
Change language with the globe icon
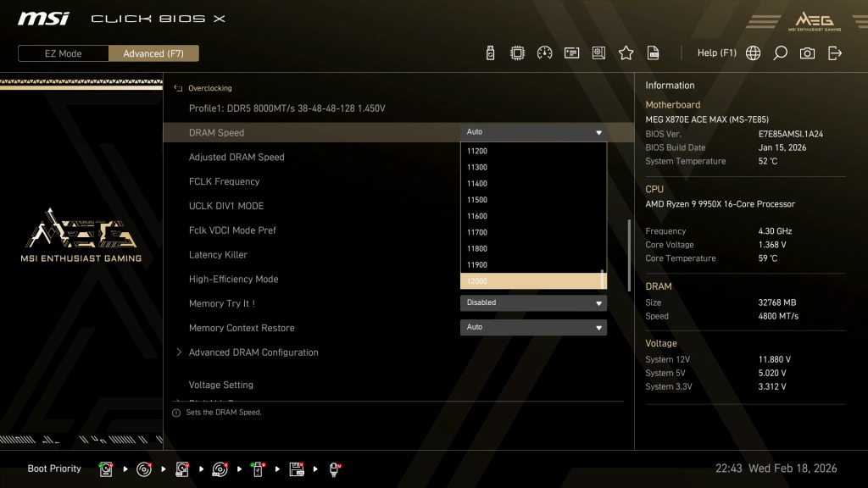coord(753,53)
